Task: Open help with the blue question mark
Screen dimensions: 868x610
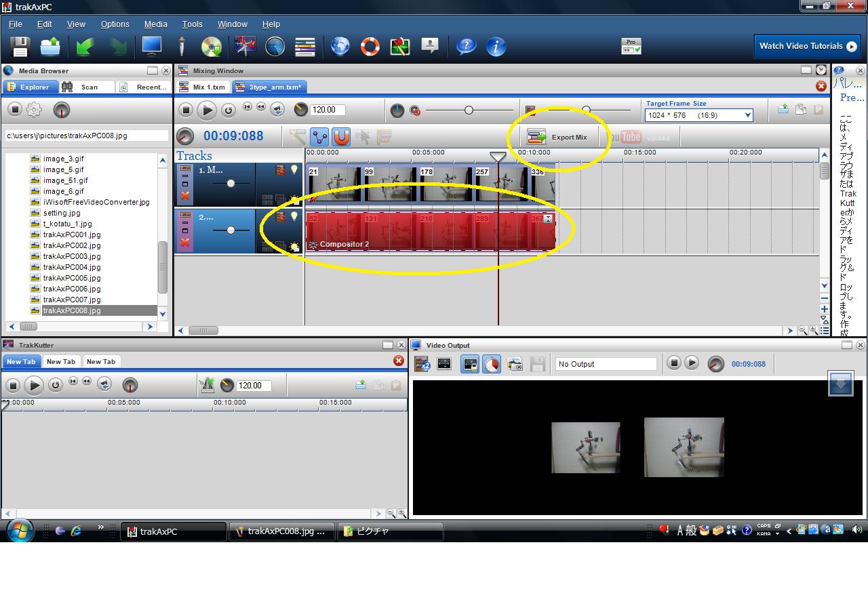Action: tap(466, 46)
